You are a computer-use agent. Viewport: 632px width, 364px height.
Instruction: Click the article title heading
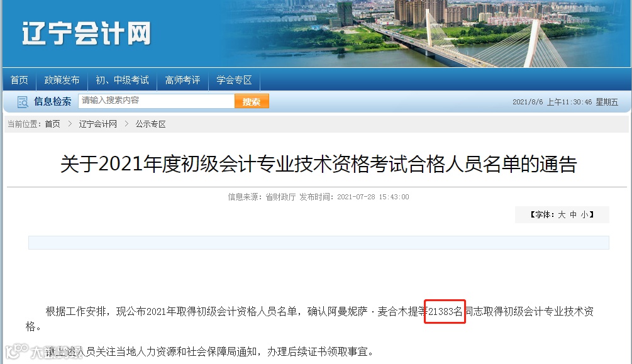[318, 164]
